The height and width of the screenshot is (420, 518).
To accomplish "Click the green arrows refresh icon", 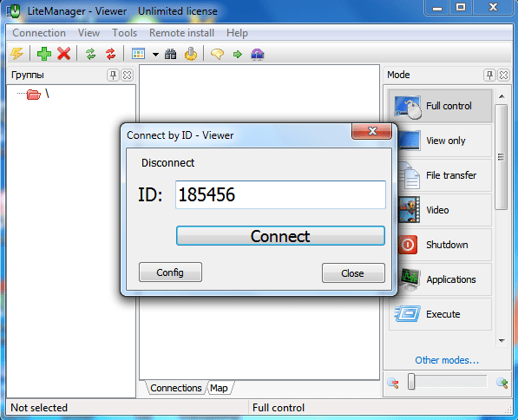I will click(90, 54).
